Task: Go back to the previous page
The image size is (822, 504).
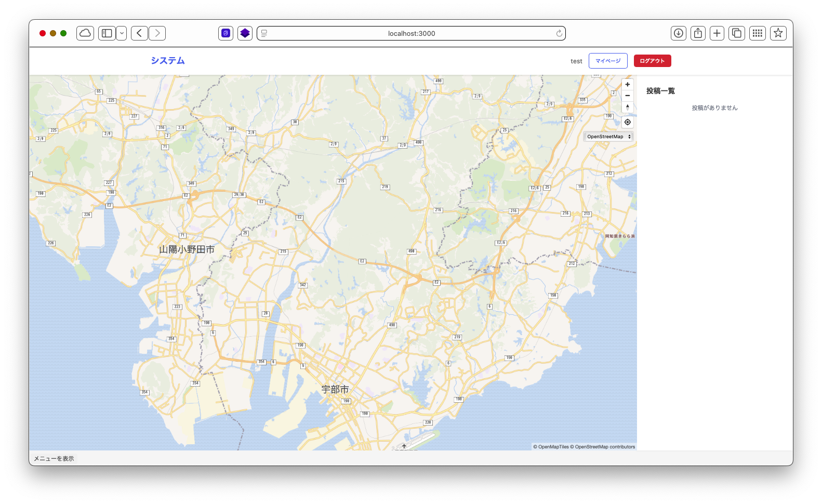Action: (x=139, y=33)
